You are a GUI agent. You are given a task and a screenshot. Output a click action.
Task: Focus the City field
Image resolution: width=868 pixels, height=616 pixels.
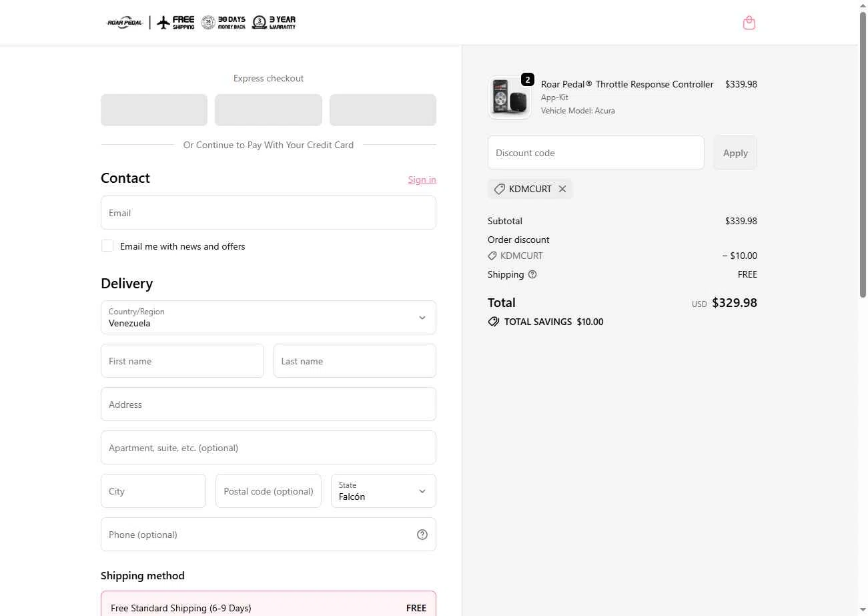click(x=153, y=491)
